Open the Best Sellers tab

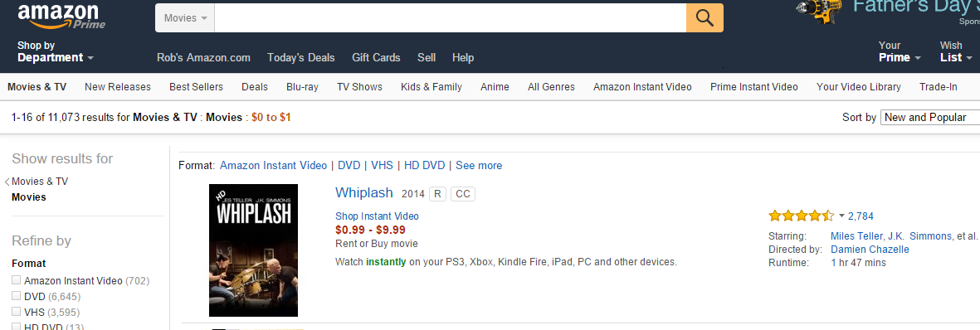click(x=197, y=87)
